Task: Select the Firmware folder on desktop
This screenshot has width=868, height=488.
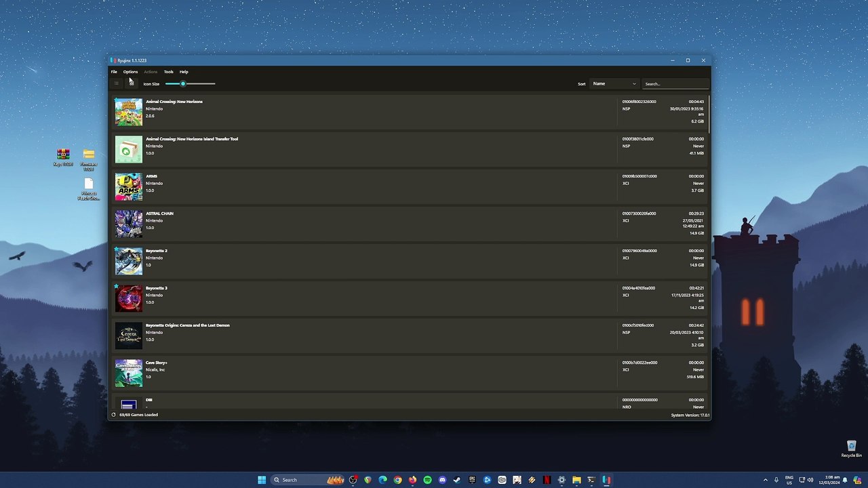Action: pyautogui.click(x=89, y=160)
